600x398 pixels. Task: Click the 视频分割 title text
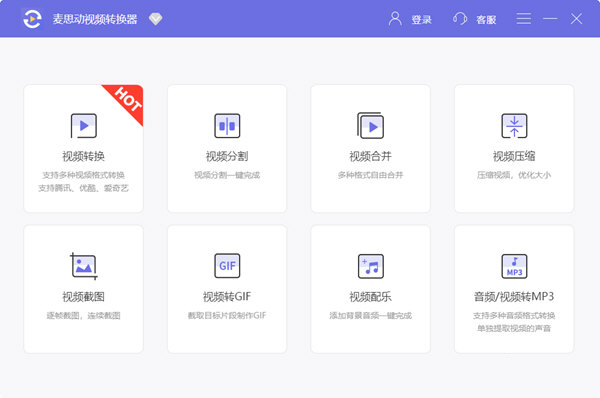pyautogui.click(x=227, y=156)
